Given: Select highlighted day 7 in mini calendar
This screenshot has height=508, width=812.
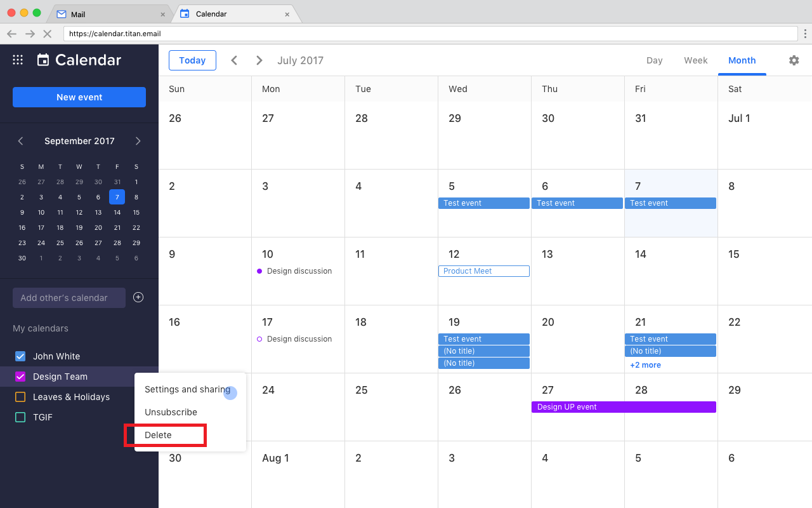Looking at the screenshot, I should [x=117, y=197].
